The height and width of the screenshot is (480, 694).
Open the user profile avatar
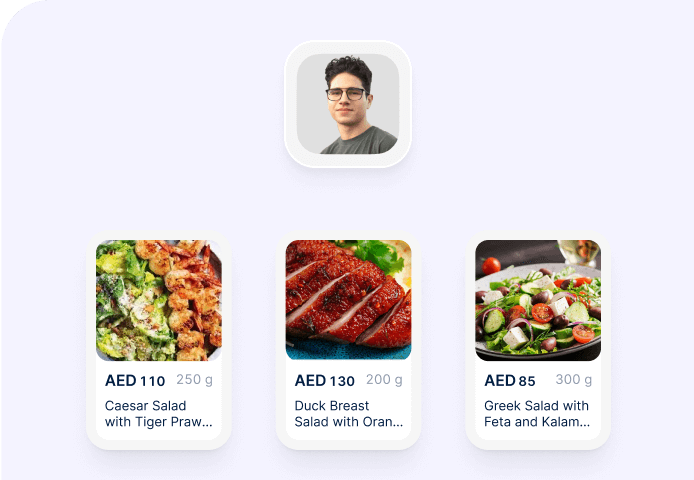click(348, 104)
